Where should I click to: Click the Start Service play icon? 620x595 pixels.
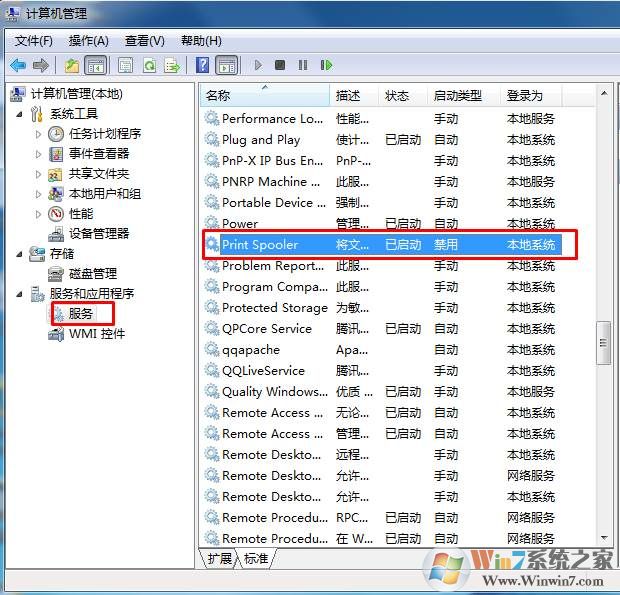pyautogui.click(x=258, y=65)
